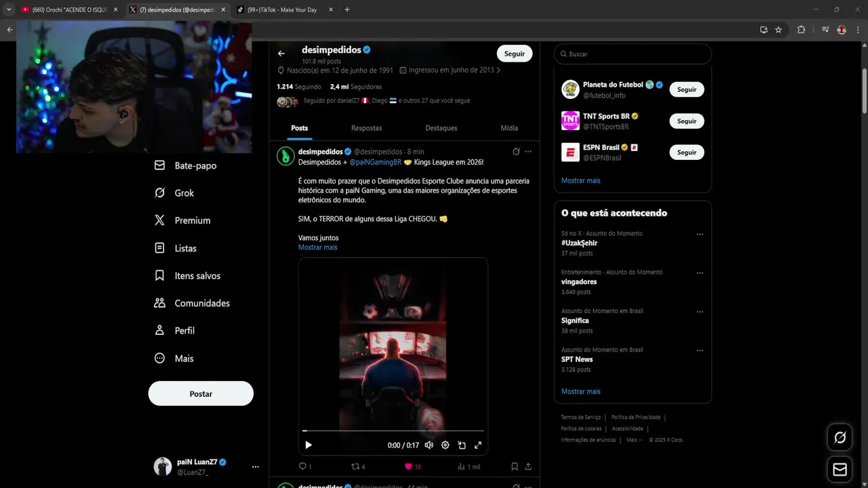The image size is (868, 488).
Task: Show more trends under O que está acontecendo
Action: point(580,391)
